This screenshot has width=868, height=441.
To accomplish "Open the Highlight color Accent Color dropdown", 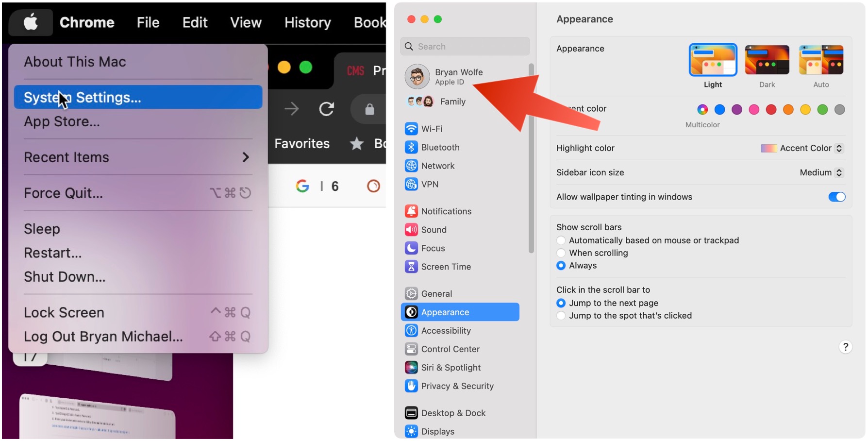I will pos(802,148).
